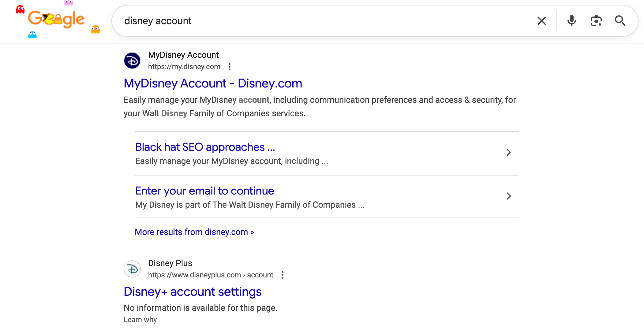The width and height of the screenshot is (644, 334).
Task: Clear the search query with the X icon
Action: coord(542,21)
